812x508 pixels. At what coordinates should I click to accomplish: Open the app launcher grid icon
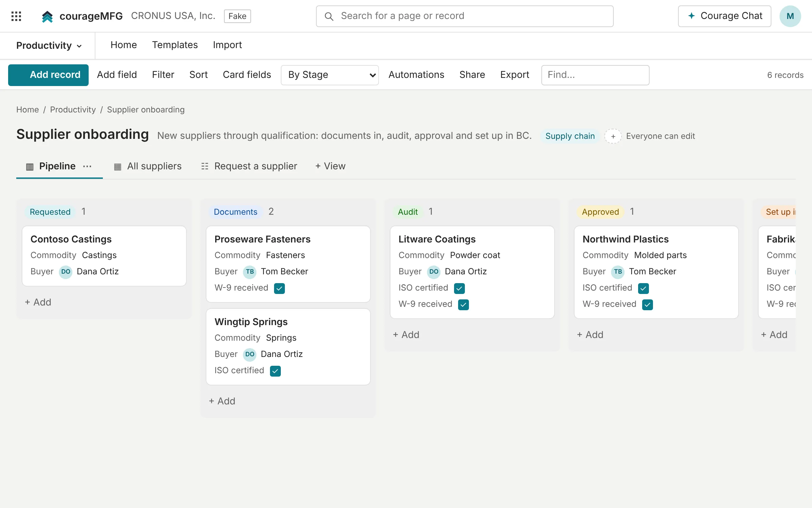coord(16,16)
